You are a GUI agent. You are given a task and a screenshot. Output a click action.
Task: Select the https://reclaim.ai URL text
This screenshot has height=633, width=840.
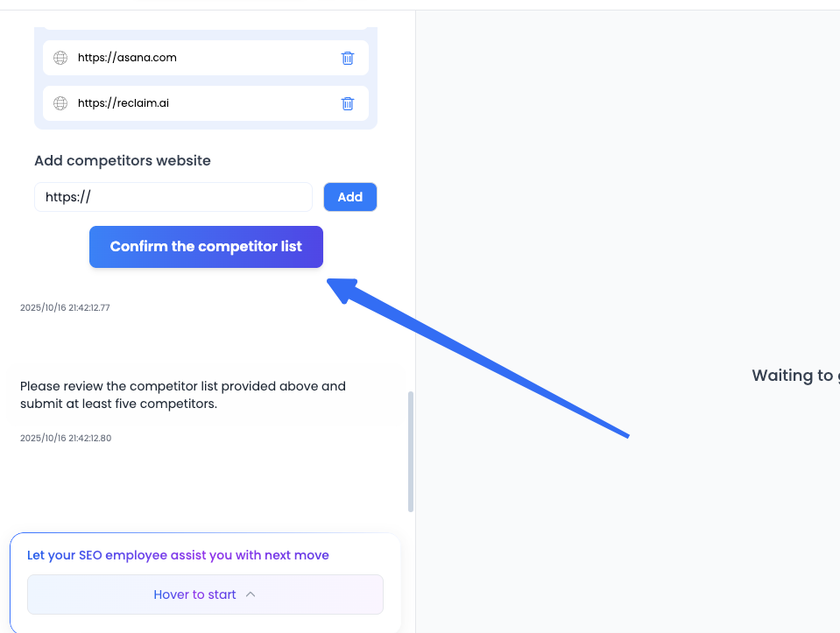pyautogui.click(x=124, y=103)
